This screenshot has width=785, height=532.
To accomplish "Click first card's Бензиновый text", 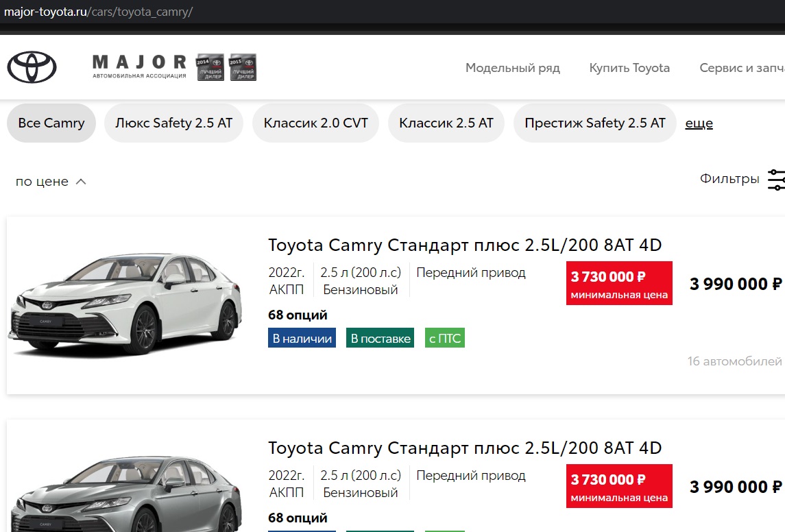I will 361,290.
